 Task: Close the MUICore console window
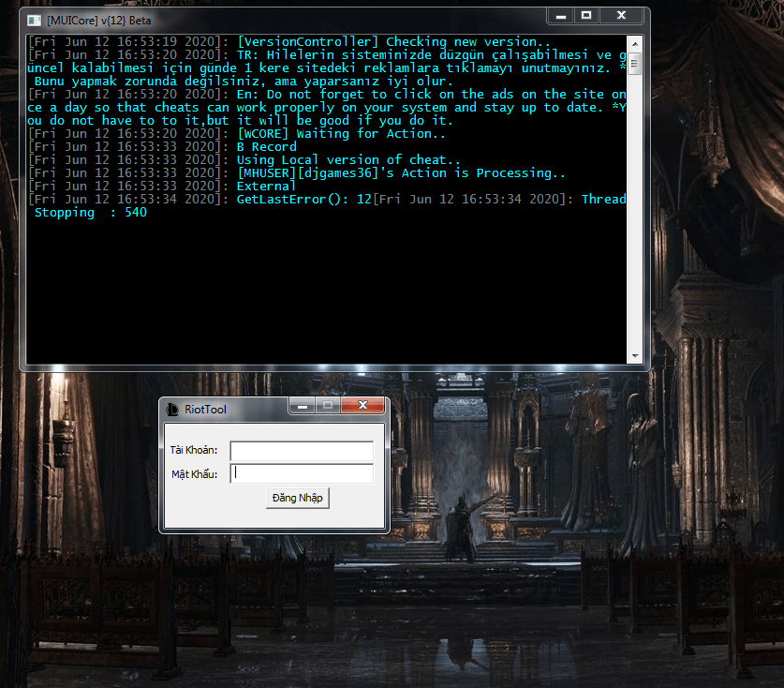pos(621,16)
